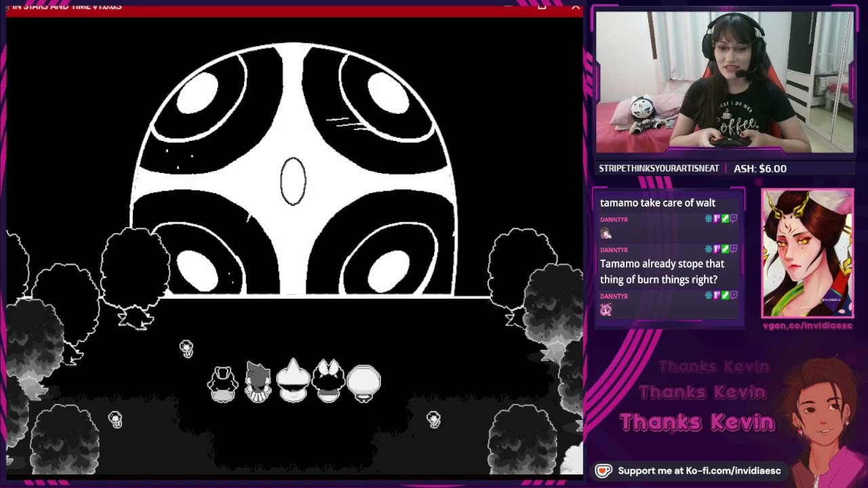Click the streamer webcam feed
Viewport: 868px width, 488px height.
pos(724,82)
